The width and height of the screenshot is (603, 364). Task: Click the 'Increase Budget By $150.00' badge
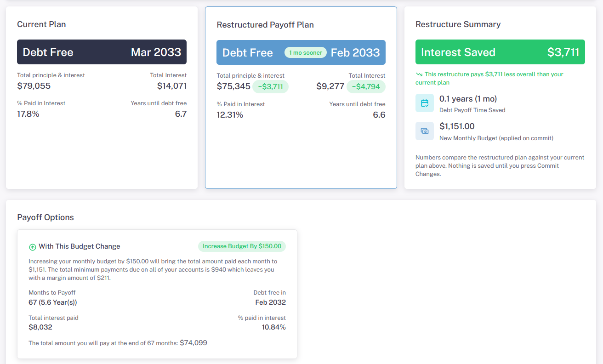(242, 246)
